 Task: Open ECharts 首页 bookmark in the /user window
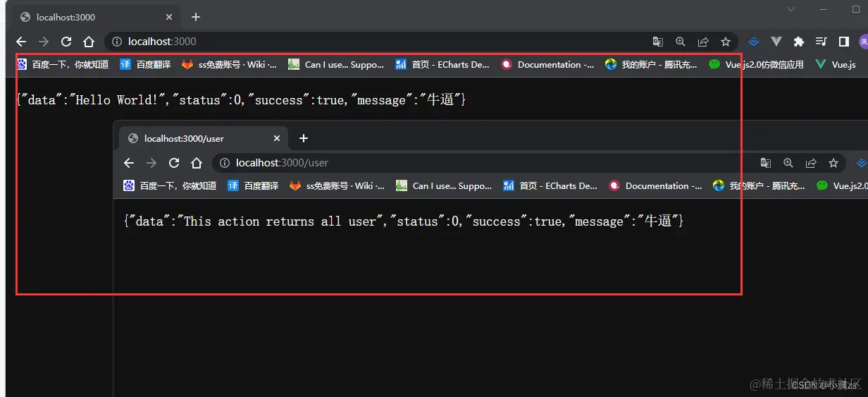550,185
